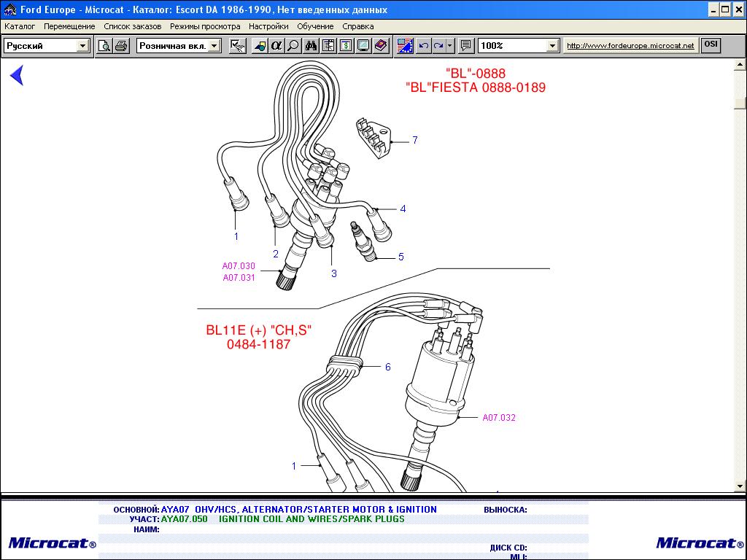Image resolution: width=747 pixels, height=560 pixels.
Task: Click the speech bubble notes icon
Action: click(x=466, y=46)
